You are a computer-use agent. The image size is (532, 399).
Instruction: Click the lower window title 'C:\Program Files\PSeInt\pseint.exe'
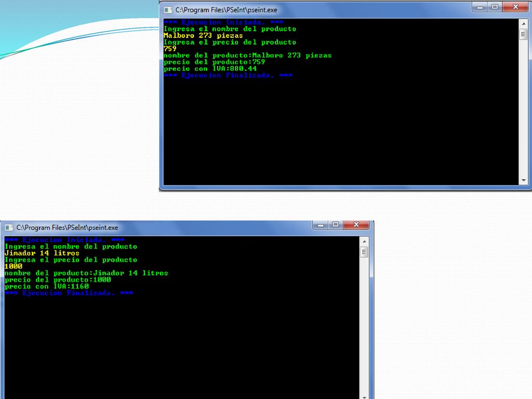click(67, 228)
